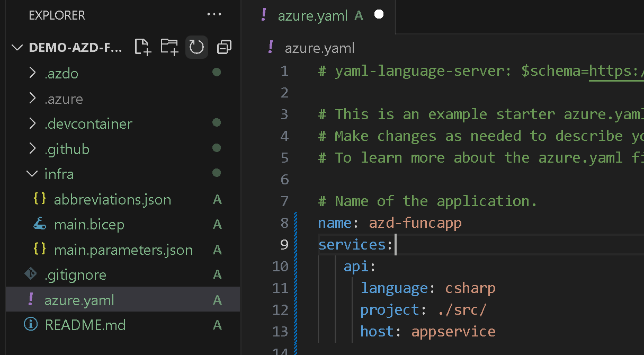Click the exclamation icon in the breadcrumb
Screen dimensions: 644x355
point(270,47)
